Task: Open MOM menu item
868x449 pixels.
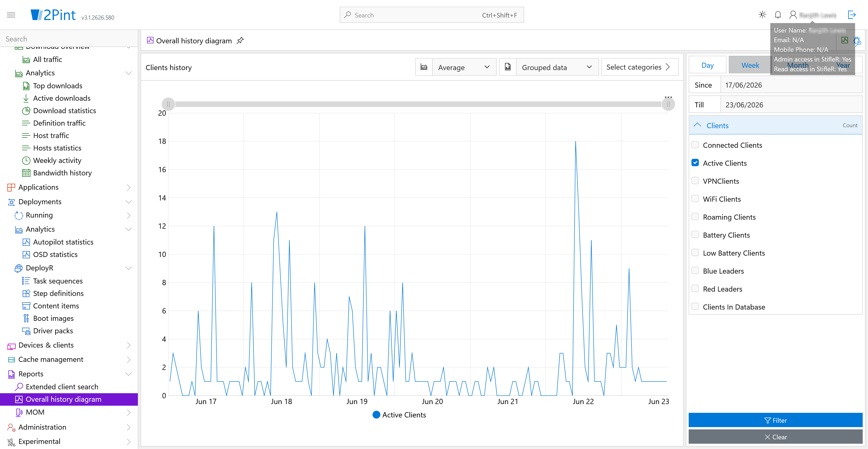Action: [69, 413]
